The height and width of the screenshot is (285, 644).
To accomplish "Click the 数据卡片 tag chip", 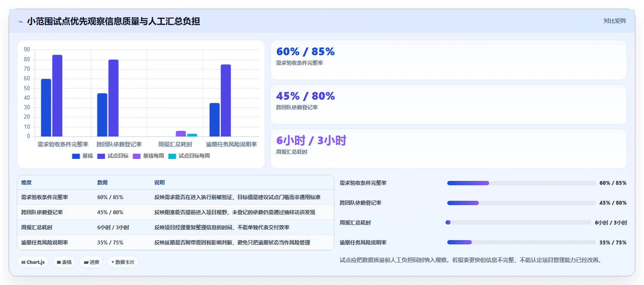I will click(122, 262).
